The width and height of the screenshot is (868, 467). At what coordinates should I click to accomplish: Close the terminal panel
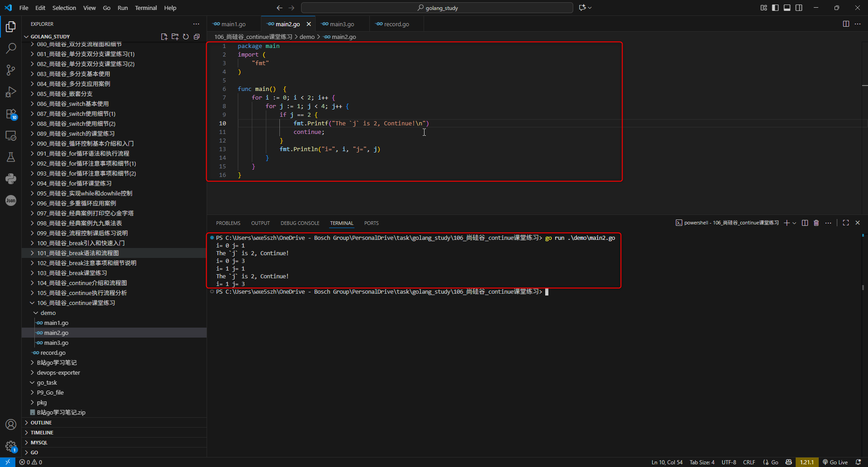(x=858, y=223)
